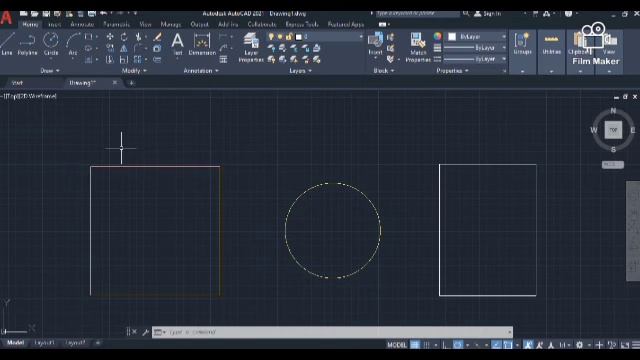The image size is (640, 360).
Task: Switch to the Insert ribbon tab
Action: point(55,24)
